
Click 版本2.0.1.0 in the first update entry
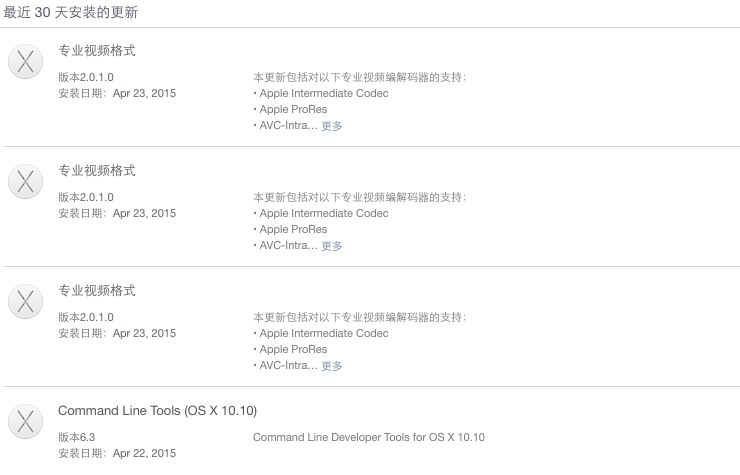[x=86, y=77]
